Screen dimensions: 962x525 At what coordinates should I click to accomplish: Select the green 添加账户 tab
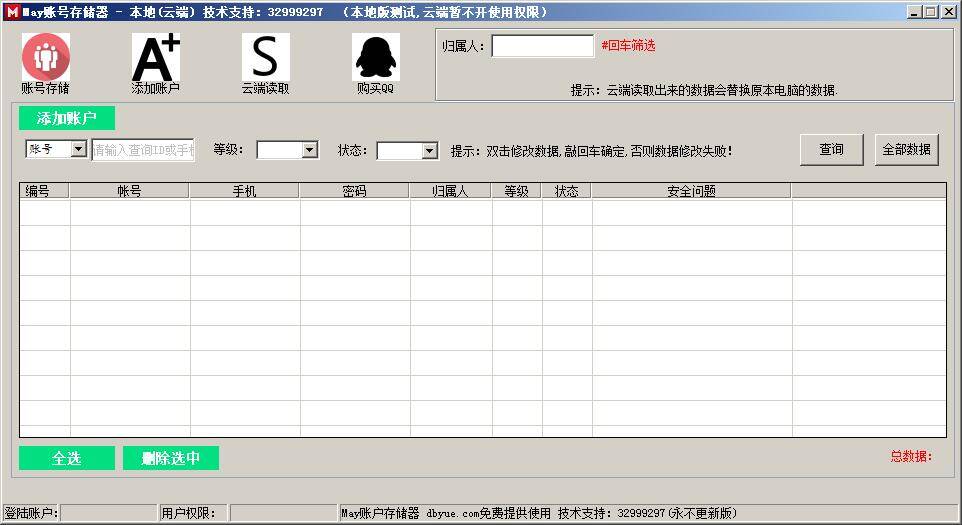point(67,118)
